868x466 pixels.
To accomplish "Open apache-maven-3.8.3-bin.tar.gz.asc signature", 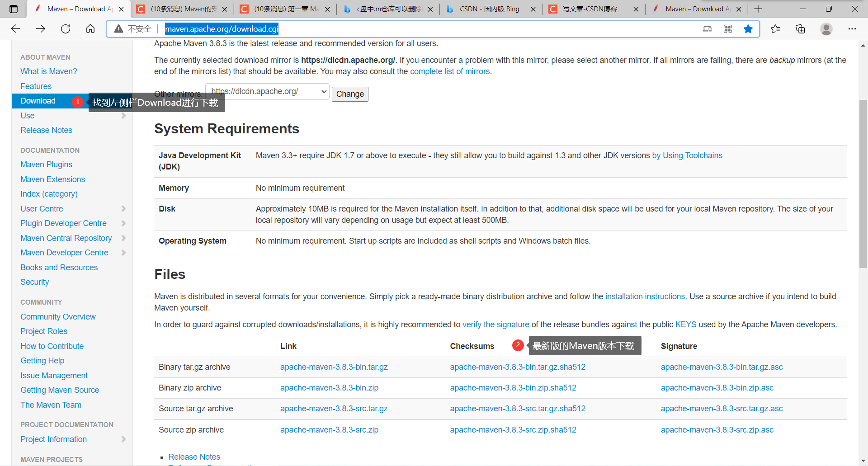I will click(722, 367).
